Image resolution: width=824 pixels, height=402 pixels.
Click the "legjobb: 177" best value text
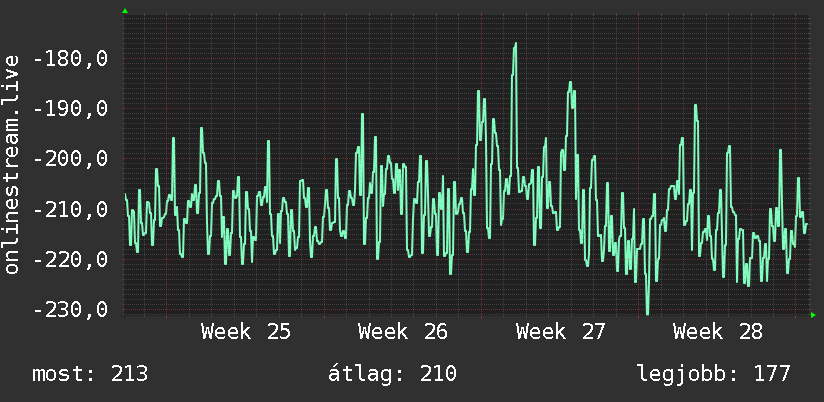[714, 374]
